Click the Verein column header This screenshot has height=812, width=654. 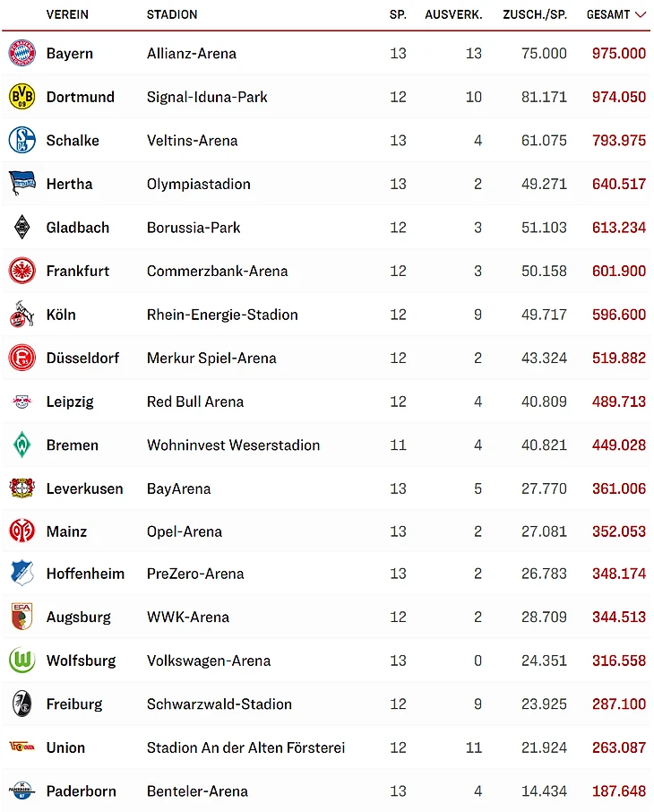pyautogui.click(x=66, y=14)
